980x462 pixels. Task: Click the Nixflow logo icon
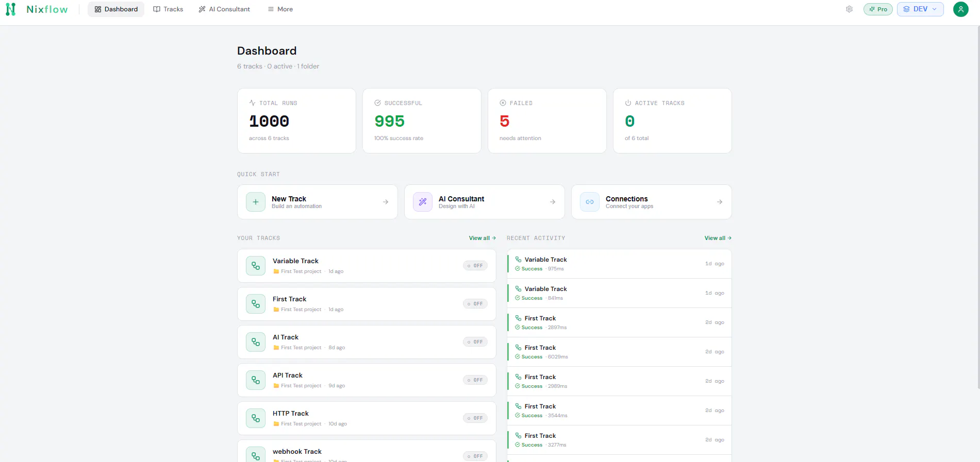click(x=10, y=9)
